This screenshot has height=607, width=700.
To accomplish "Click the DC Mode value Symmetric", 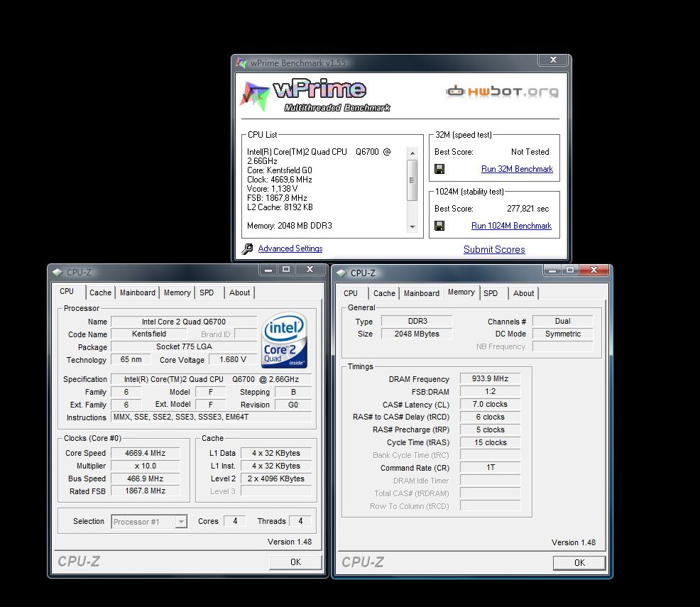I will tap(562, 334).
